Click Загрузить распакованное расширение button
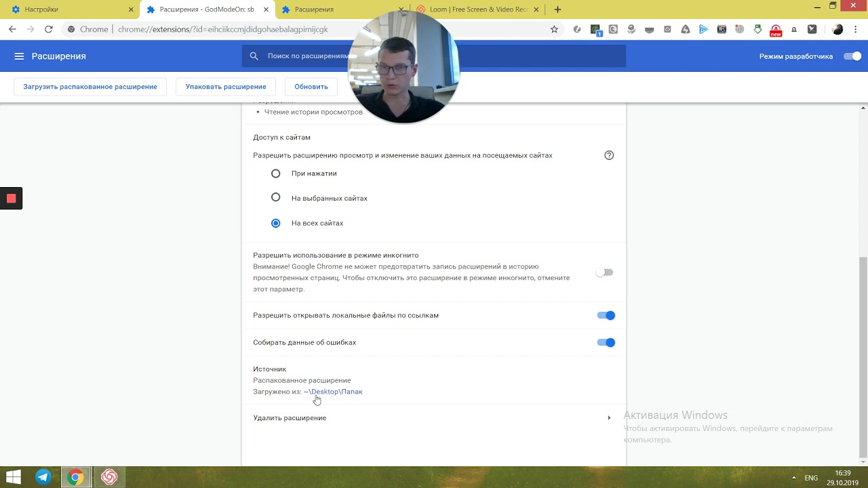This screenshot has width=868, height=488. pyautogui.click(x=90, y=87)
